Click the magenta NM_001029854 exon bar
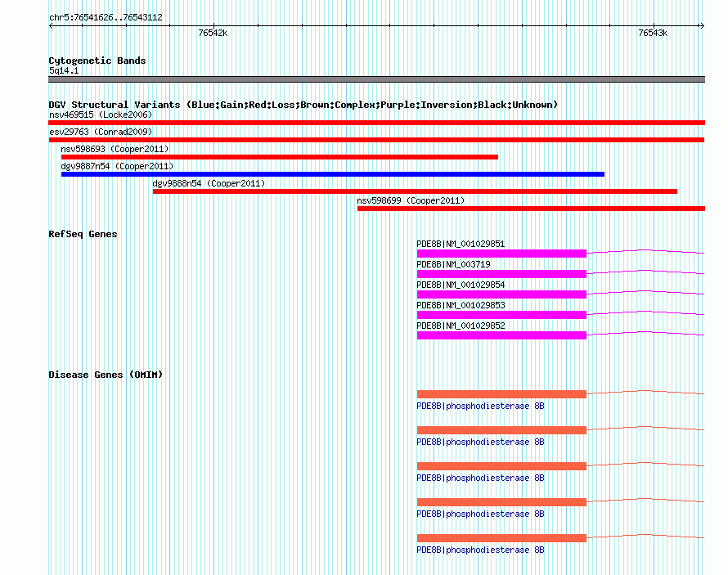Screen dimensions: 728x575 (x=502, y=294)
